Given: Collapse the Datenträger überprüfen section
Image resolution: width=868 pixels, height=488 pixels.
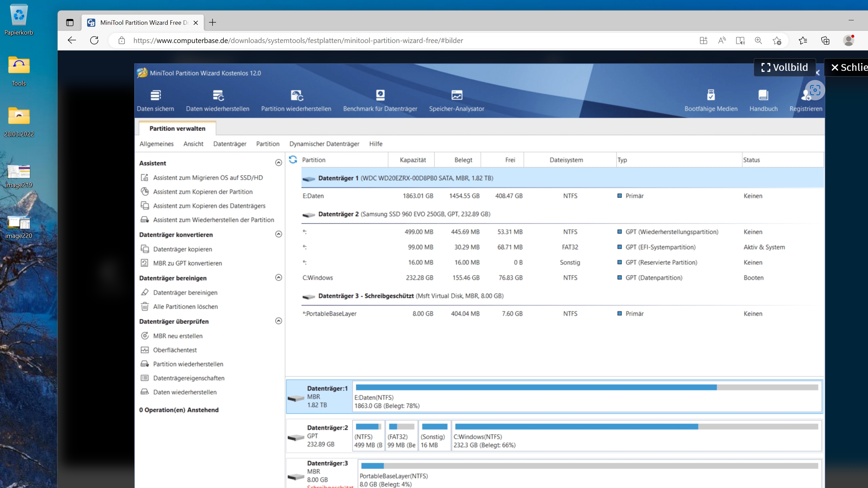Looking at the screenshot, I should [278, 321].
